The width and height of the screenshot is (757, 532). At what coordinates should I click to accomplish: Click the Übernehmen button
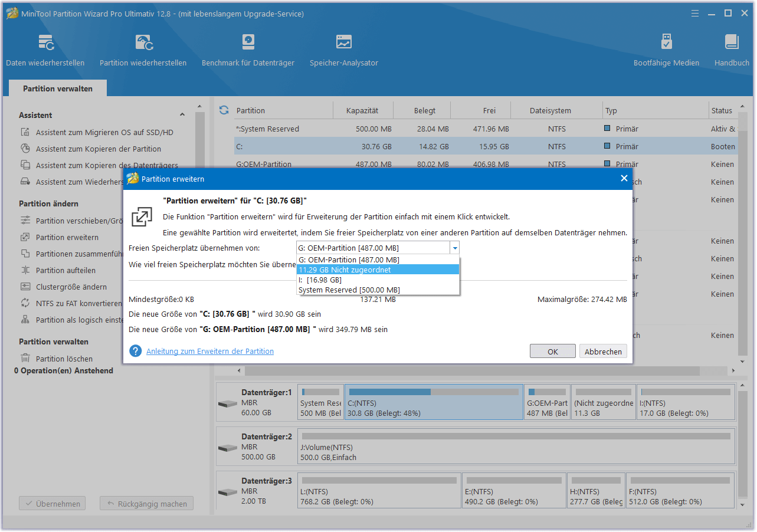[52, 504]
